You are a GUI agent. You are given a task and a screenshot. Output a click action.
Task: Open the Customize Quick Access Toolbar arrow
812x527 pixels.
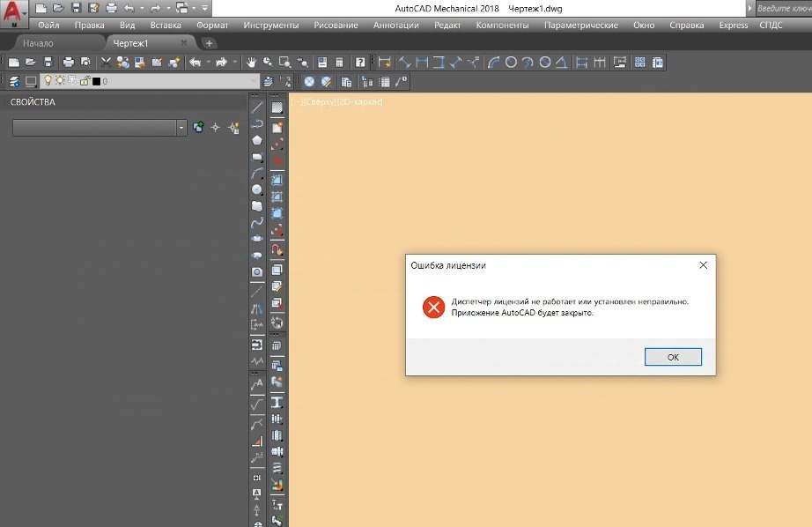[x=205, y=8]
